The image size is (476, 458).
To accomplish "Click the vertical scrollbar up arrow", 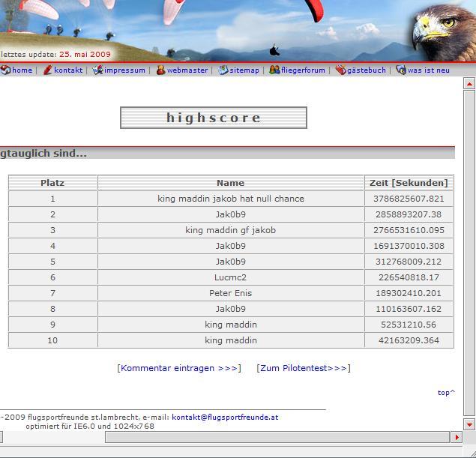I will click(469, 83).
